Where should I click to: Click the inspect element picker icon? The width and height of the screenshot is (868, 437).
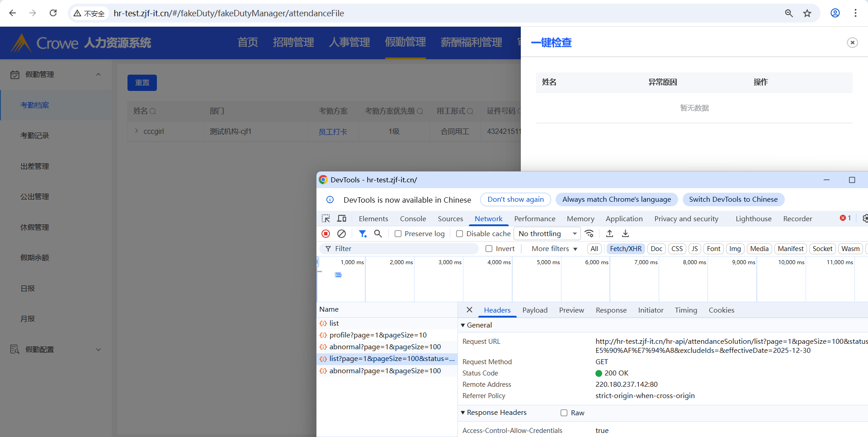[x=325, y=218]
